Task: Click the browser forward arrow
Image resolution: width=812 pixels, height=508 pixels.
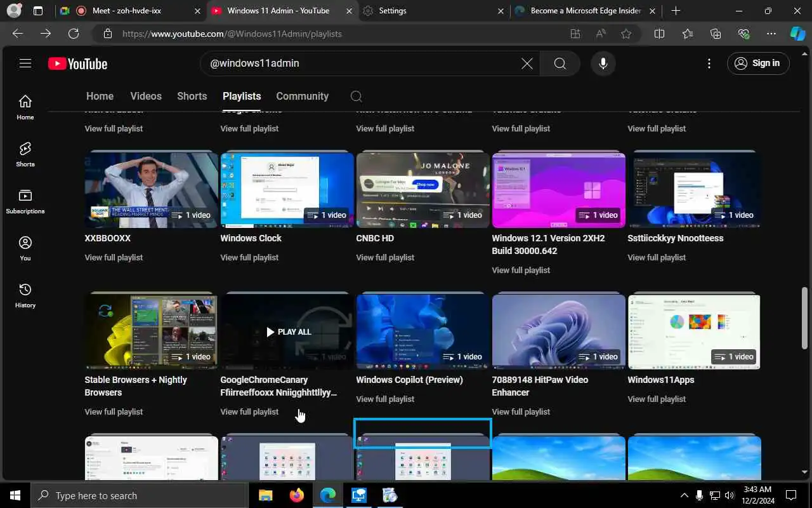Action: (46, 34)
